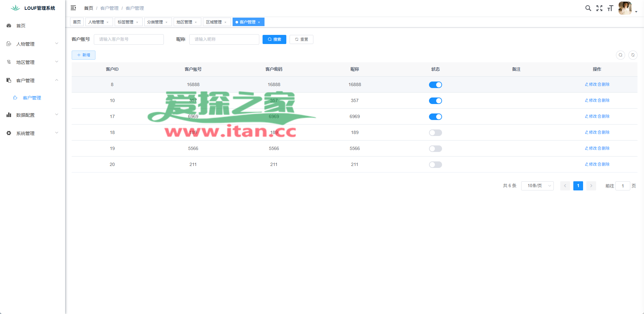This screenshot has height=314, width=644.
Task: Click the 新增 button
Action: [x=83, y=55]
